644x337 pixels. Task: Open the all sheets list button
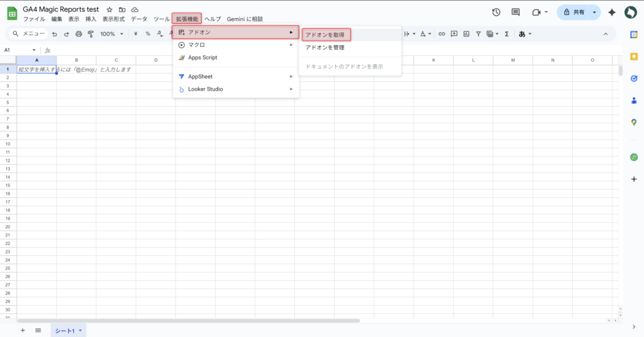coord(38,331)
